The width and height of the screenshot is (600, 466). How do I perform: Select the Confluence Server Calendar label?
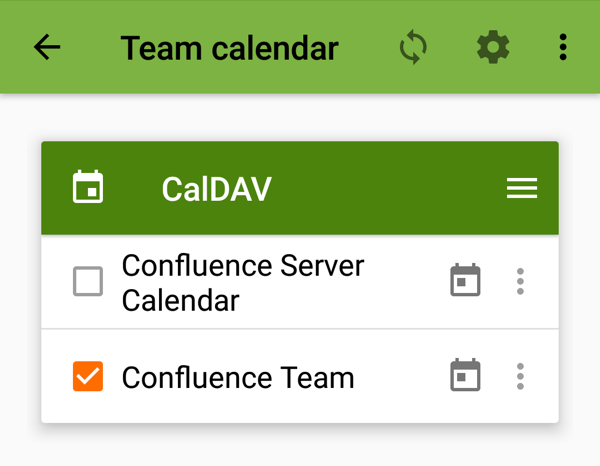point(242,282)
